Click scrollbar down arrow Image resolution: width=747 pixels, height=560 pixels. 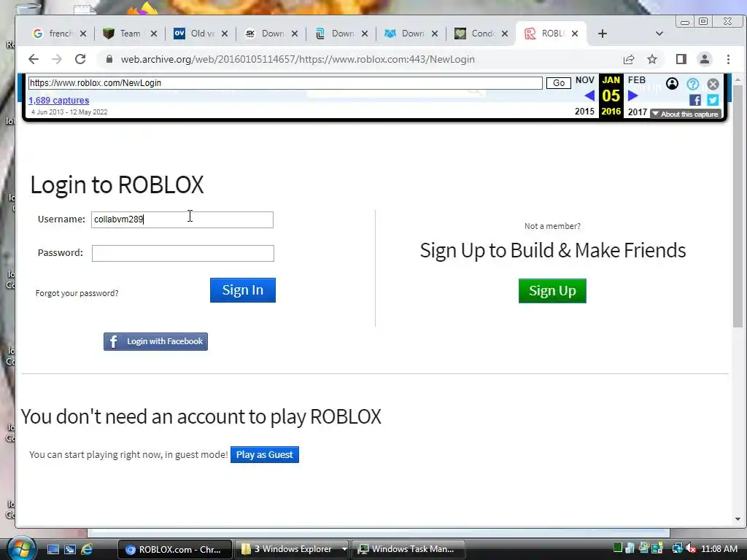(x=738, y=519)
